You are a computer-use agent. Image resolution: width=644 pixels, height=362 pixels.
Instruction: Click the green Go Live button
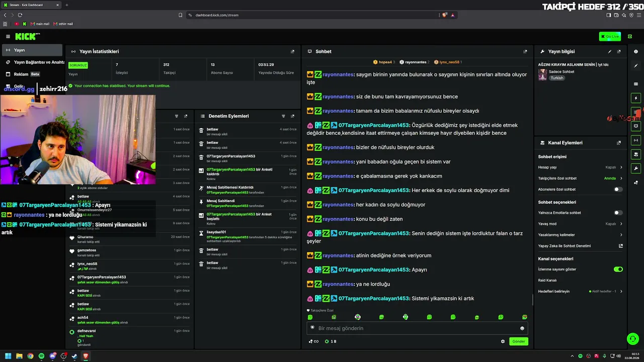[x=610, y=36]
